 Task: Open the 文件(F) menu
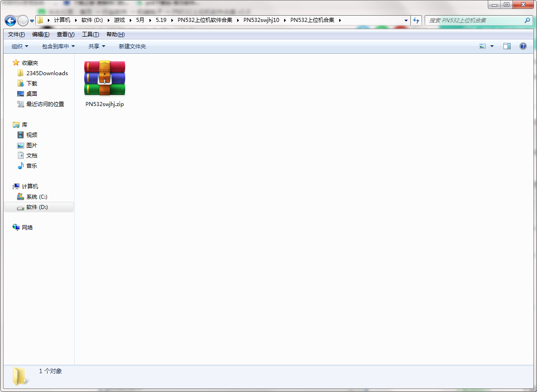click(16, 34)
